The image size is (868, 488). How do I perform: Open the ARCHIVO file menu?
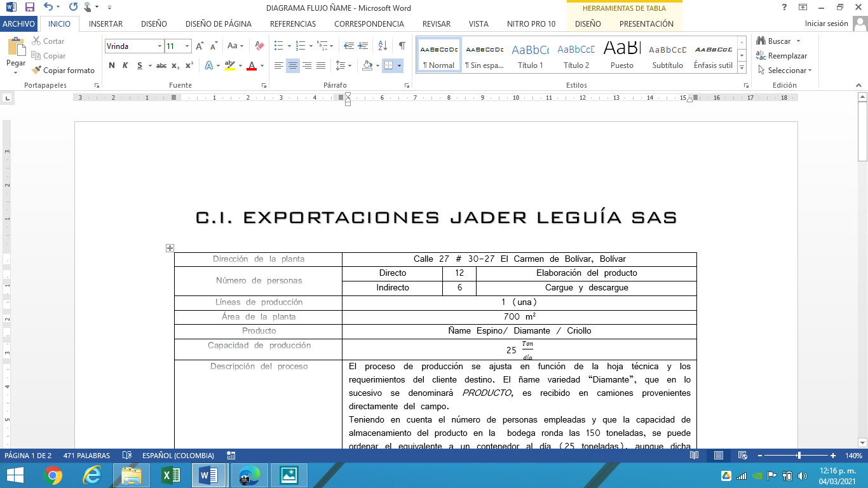click(19, 24)
